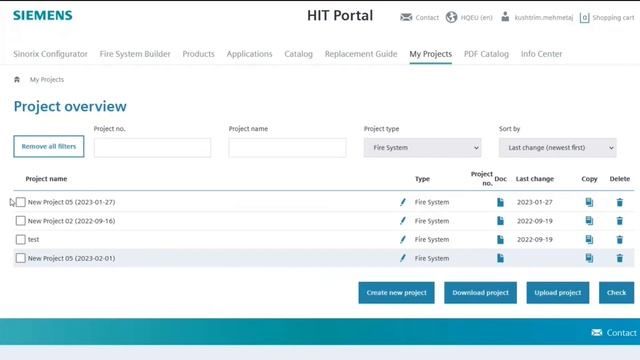
Task: Click project name text "test"
Action: click(33, 240)
